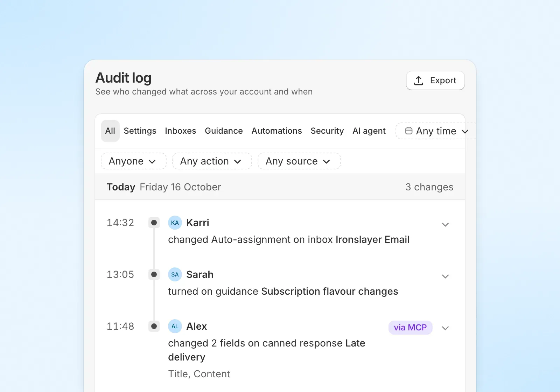The image size is (560, 392).
Task: Click the Title, Content changed fields text
Action: click(199, 374)
